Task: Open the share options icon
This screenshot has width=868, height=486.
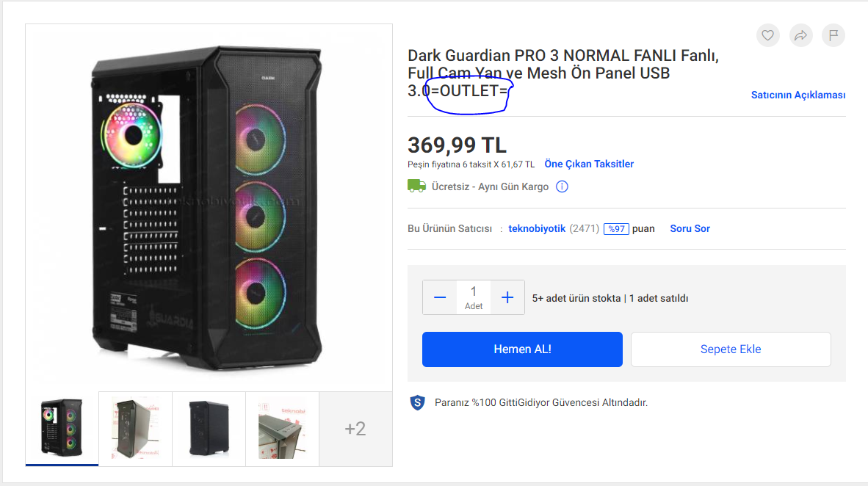Action: pos(800,35)
